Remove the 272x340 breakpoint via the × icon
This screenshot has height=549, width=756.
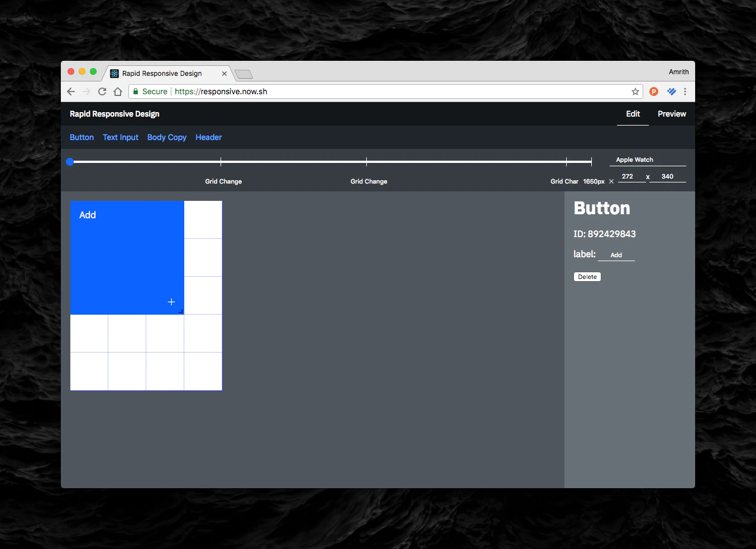pos(611,181)
